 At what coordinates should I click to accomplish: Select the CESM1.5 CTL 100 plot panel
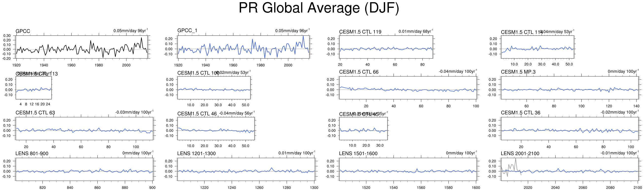click(214, 88)
